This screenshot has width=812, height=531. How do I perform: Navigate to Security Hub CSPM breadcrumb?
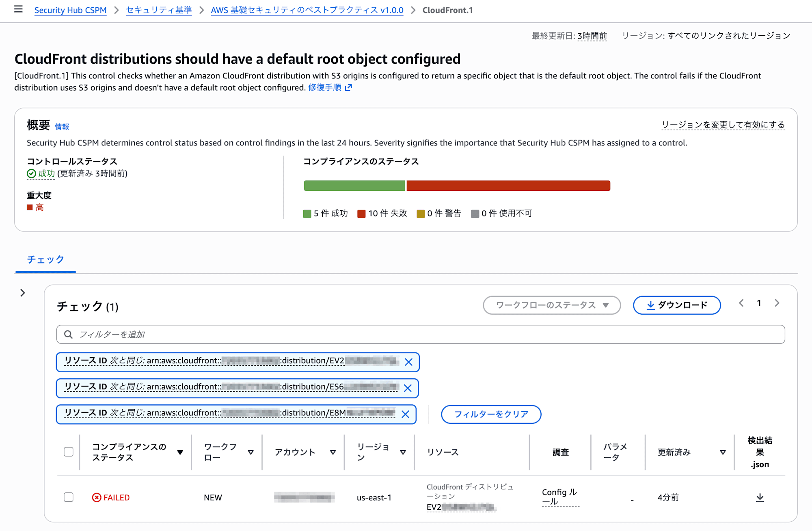(x=71, y=10)
